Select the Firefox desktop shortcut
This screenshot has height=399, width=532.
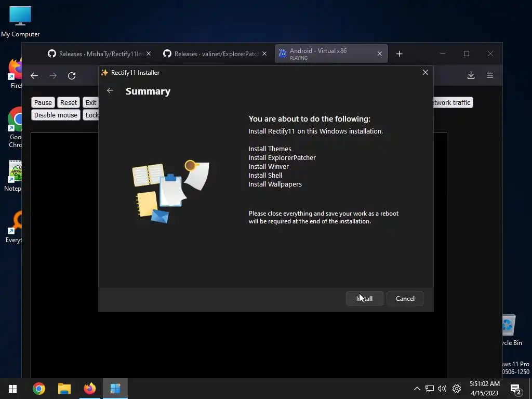[x=15, y=74]
